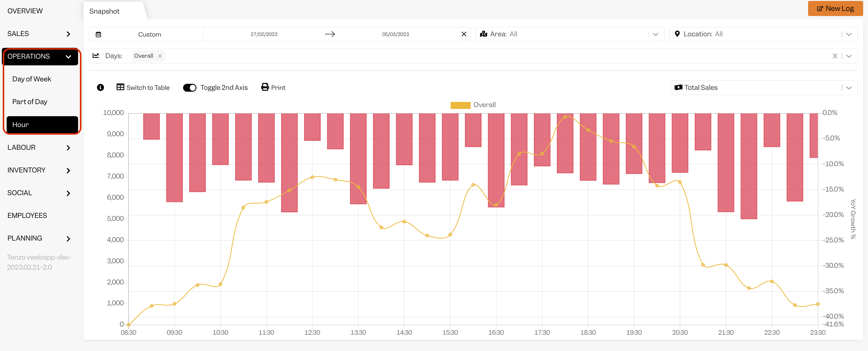Open the EMPLOYEES page
The image size is (868, 351).
pyautogui.click(x=27, y=215)
